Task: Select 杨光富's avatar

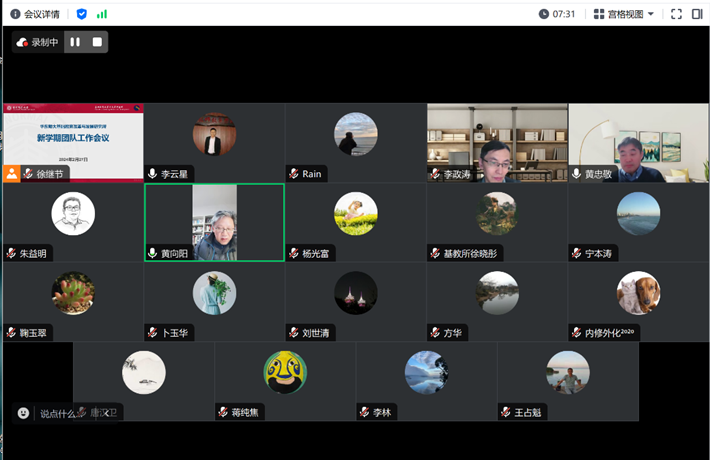Action: (355, 214)
